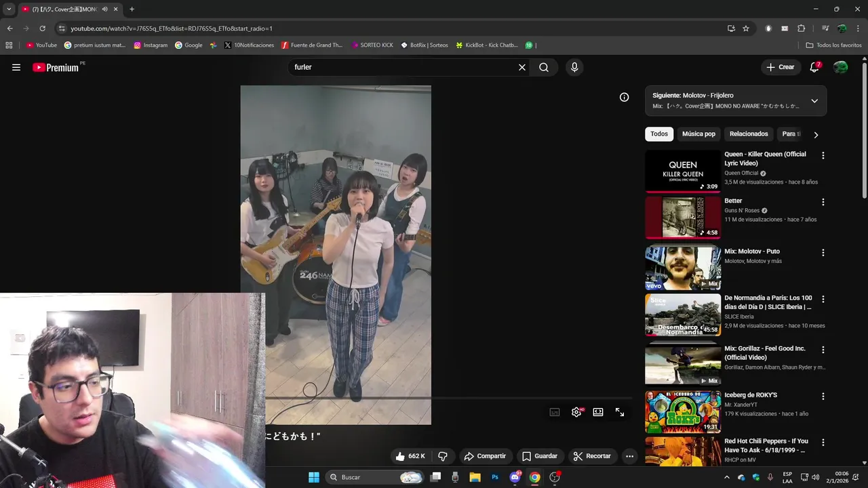Open Gorillaz Feel Good Inc. title
This screenshot has height=488, width=868.
(765, 352)
